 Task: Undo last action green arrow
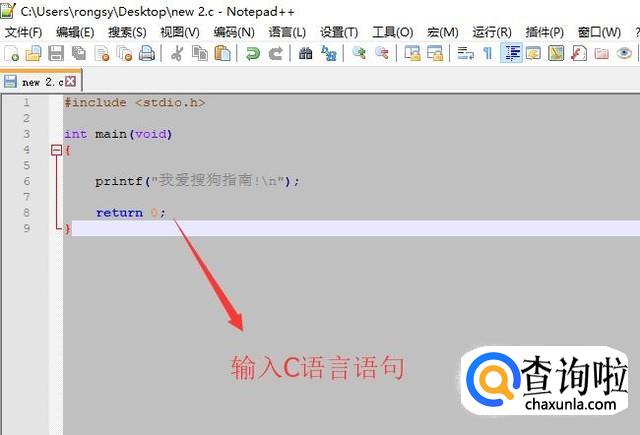click(253, 53)
